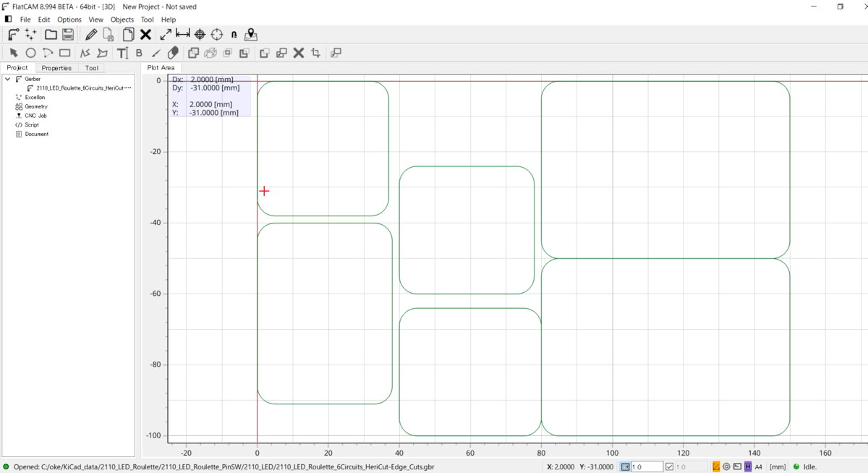
Task: Select the Script tree item
Action: click(x=32, y=124)
